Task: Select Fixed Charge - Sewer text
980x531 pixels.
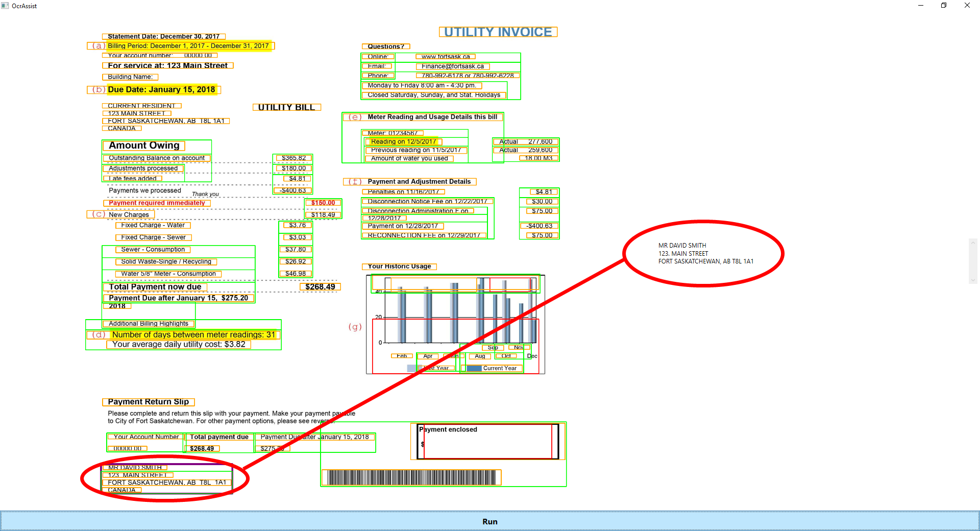Action: [154, 237]
